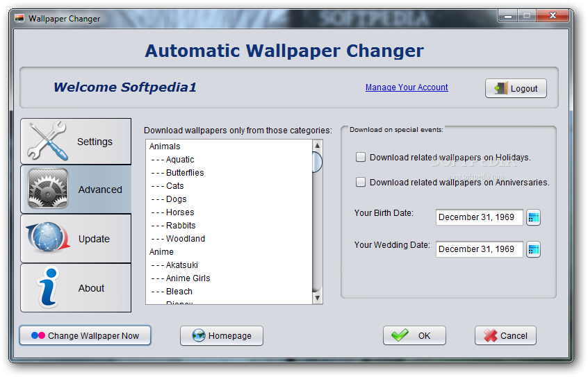
Task: Click the category list scrollbar thumb
Action: [x=317, y=162]
